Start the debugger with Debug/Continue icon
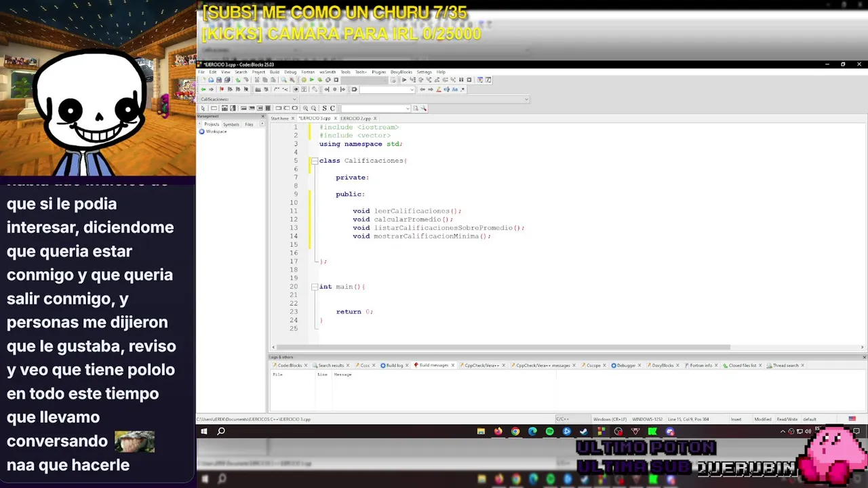The height and width of the screenshot is (488, 868). tap(404, 79)
